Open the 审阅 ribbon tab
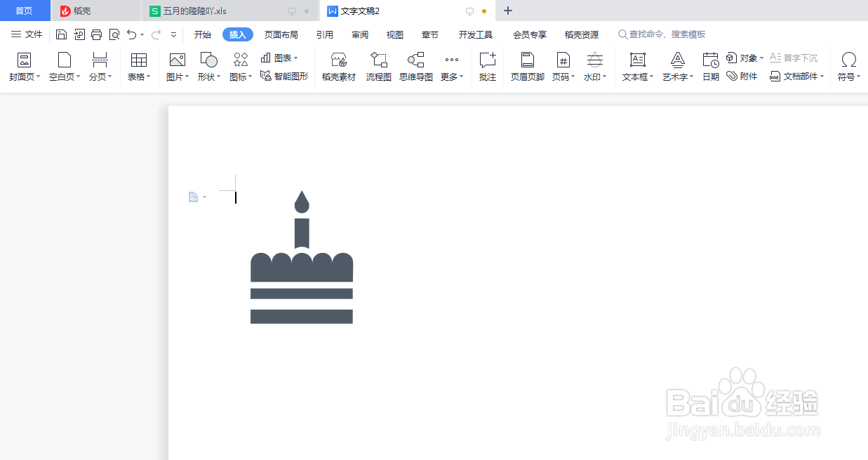Image resolution: width=868 pixels, height=460 pixels. pyautogui.click(x=360, y=34)
